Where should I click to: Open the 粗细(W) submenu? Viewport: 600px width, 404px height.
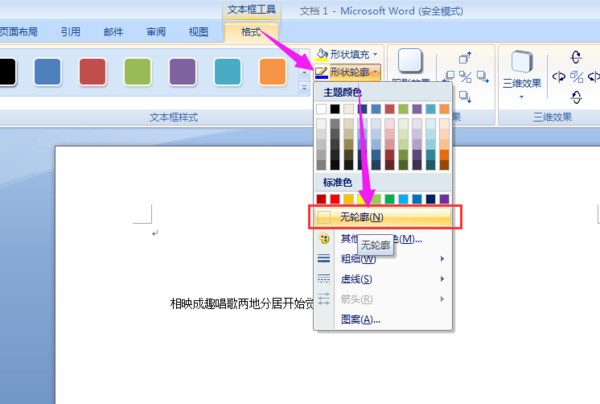pos(383,259)
